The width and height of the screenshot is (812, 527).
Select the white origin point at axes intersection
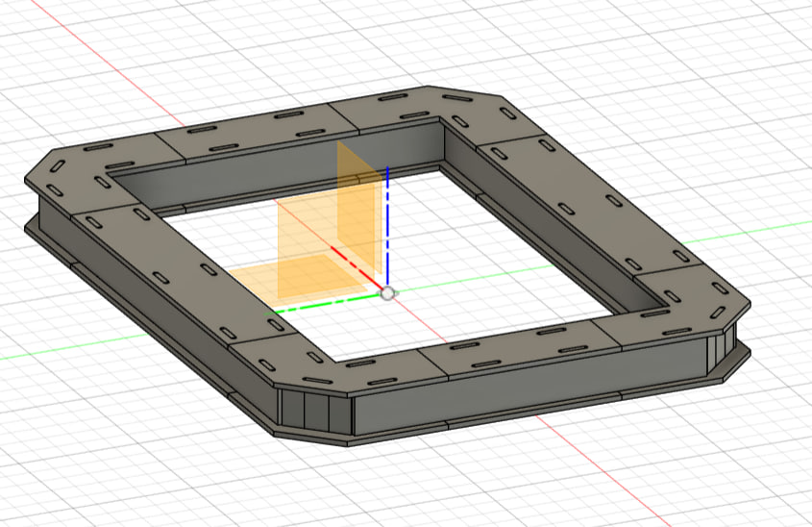coord(387,294)
